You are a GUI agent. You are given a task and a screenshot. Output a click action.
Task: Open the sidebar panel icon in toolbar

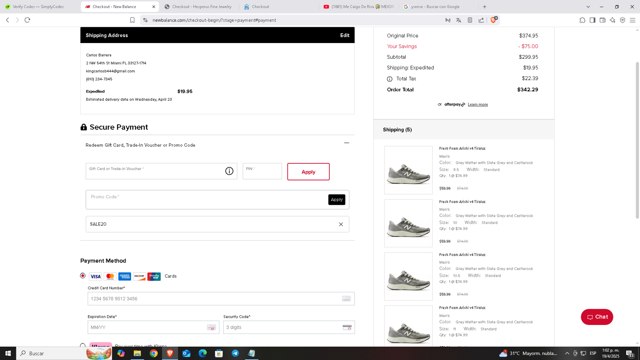[x=592, y=20]
